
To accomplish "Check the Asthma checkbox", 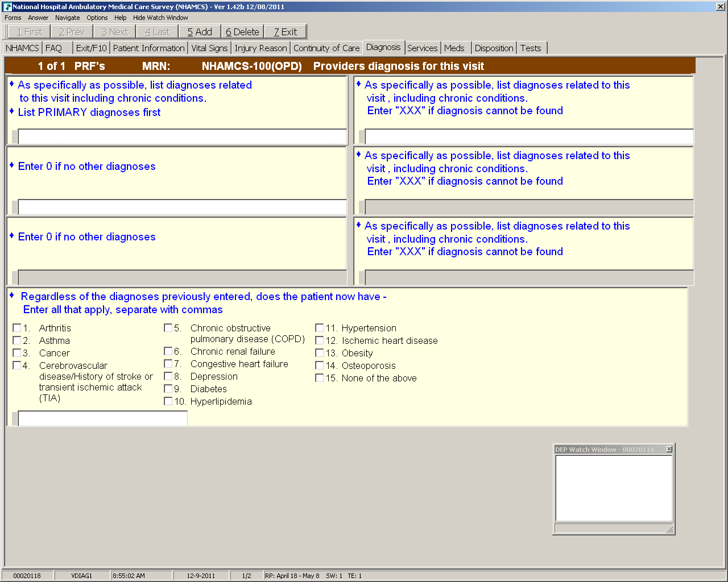I will point(17,340).
